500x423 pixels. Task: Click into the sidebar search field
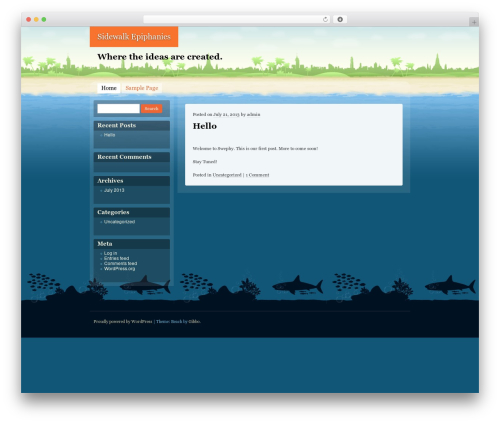[x=118, y=109]
